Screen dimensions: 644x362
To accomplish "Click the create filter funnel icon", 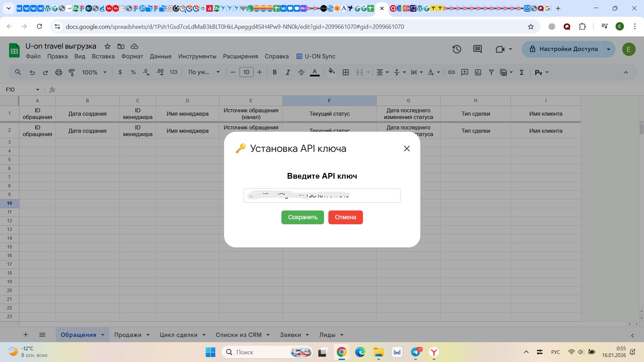I will (x=491, y=72).
